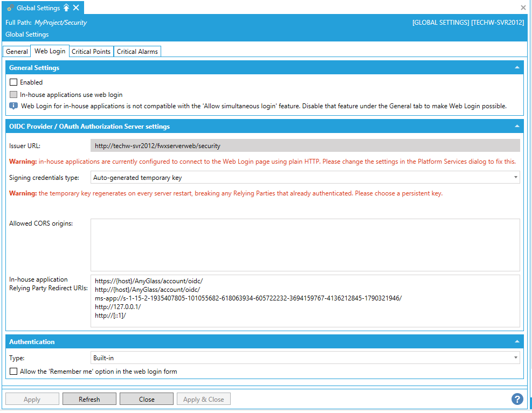
Task: Enable the Web Login 'Enabled' checkbox
Action: [x=13, y=82]
